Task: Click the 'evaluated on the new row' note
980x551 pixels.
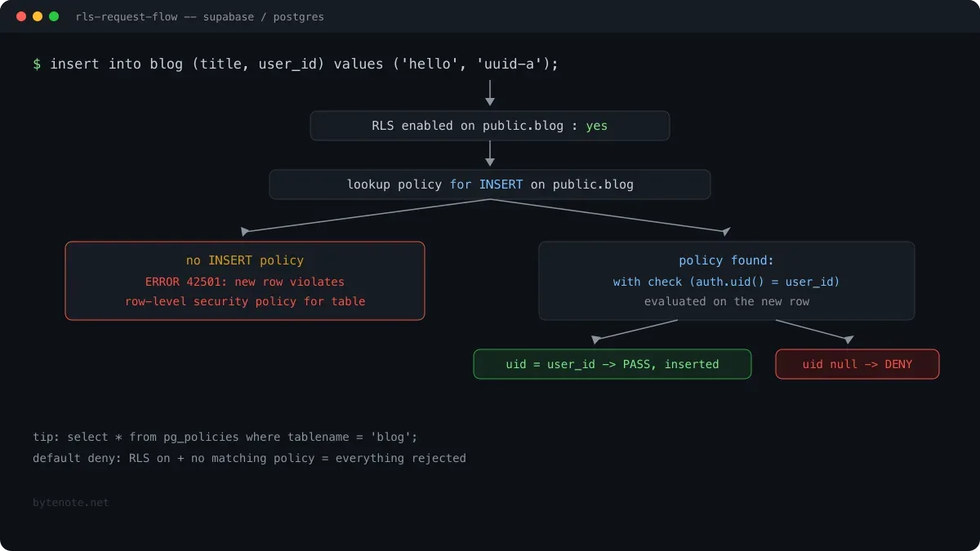Action: (727, 301)
